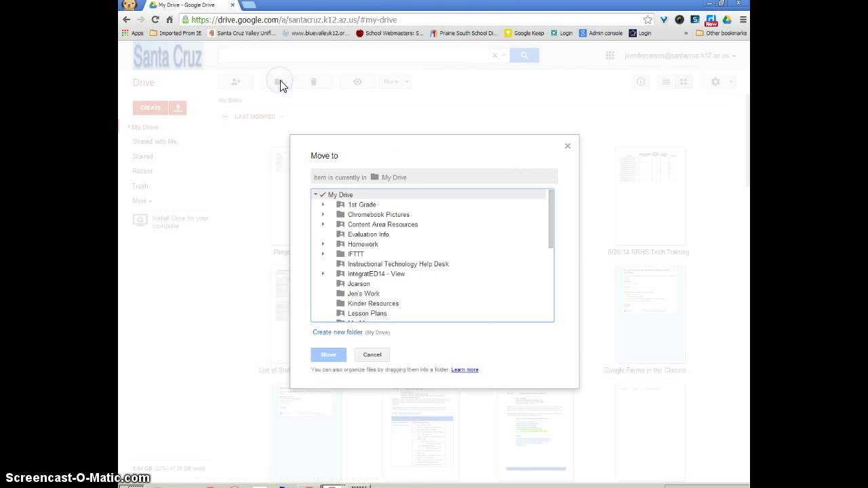Open the School Webmasters bookmark
This screenshot has width=868, height=488.
point(390,33)
